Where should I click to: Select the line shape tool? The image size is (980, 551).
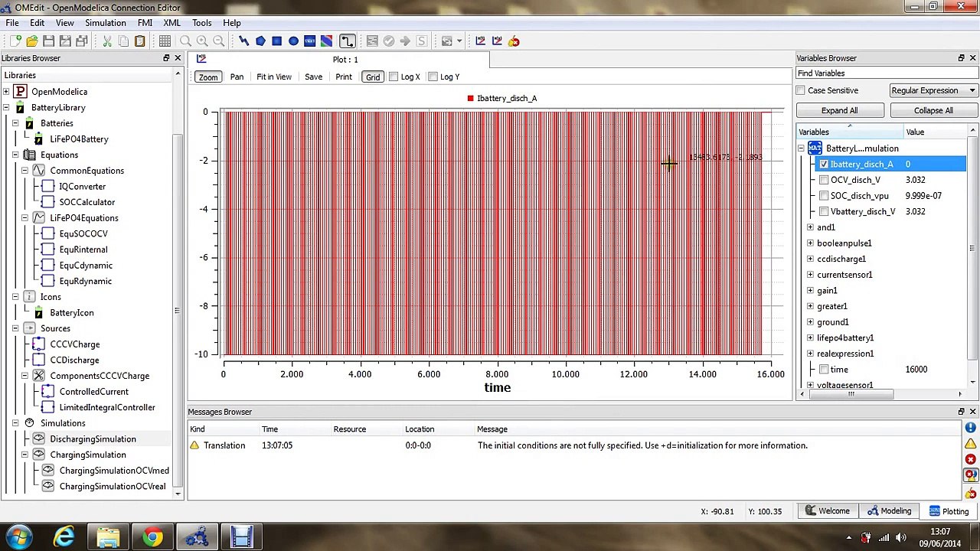[243, 41]
